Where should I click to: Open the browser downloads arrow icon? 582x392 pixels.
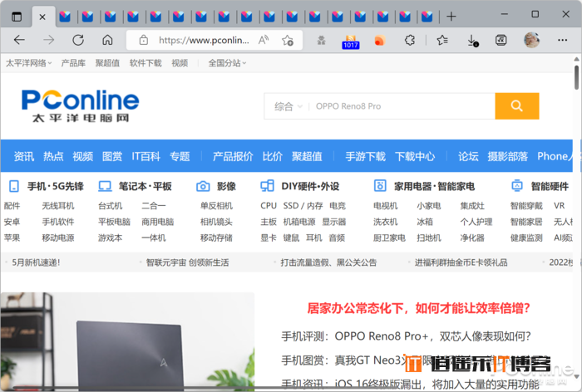(x=471, y=40)
